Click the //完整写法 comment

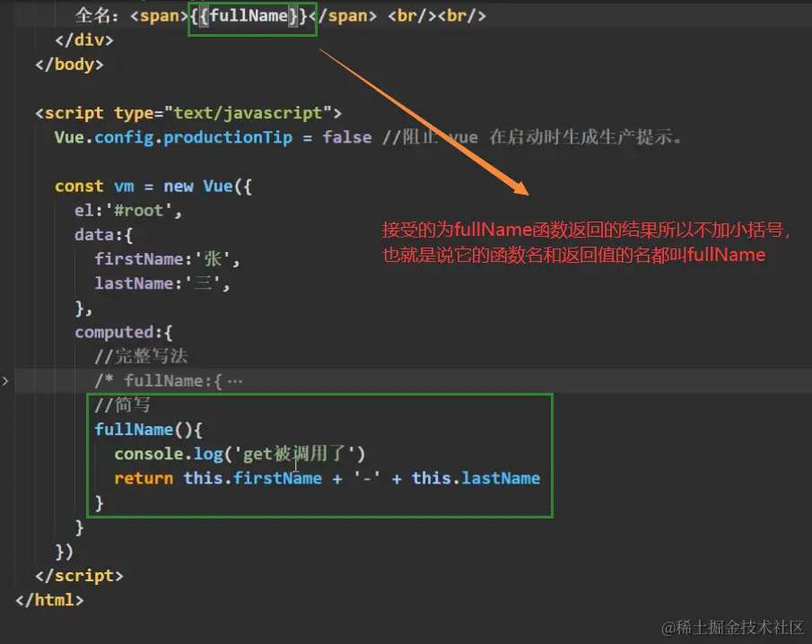141,356
